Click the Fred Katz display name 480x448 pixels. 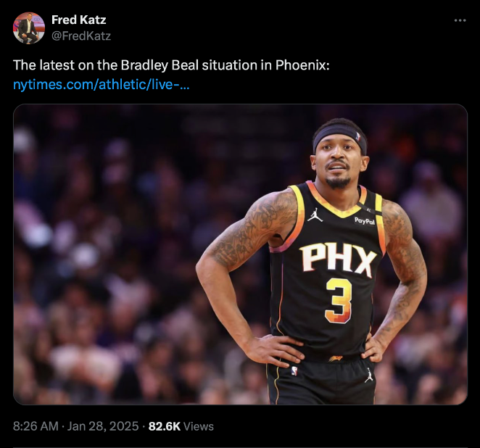pos(78,20)
